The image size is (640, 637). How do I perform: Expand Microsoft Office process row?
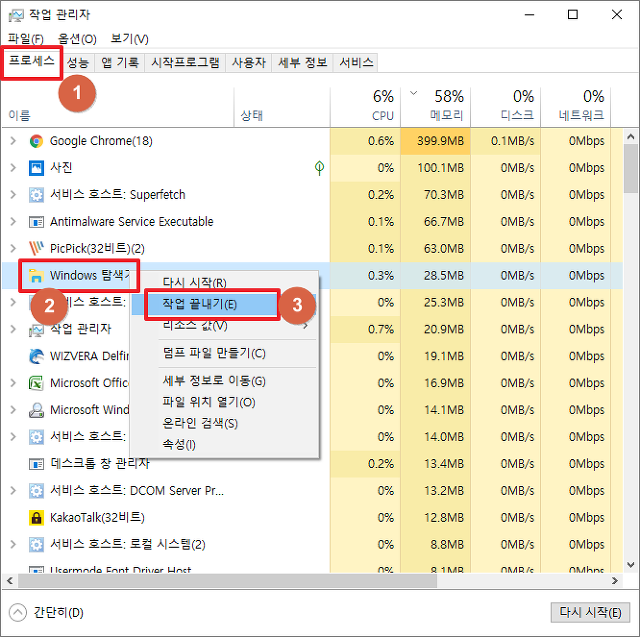click(13, 383)
